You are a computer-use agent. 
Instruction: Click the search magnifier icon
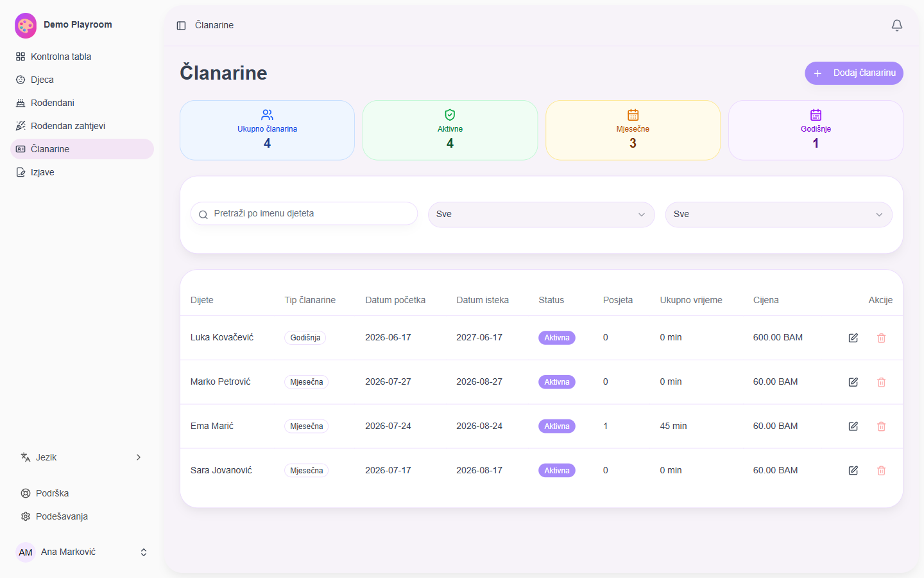tap(203, 215)
